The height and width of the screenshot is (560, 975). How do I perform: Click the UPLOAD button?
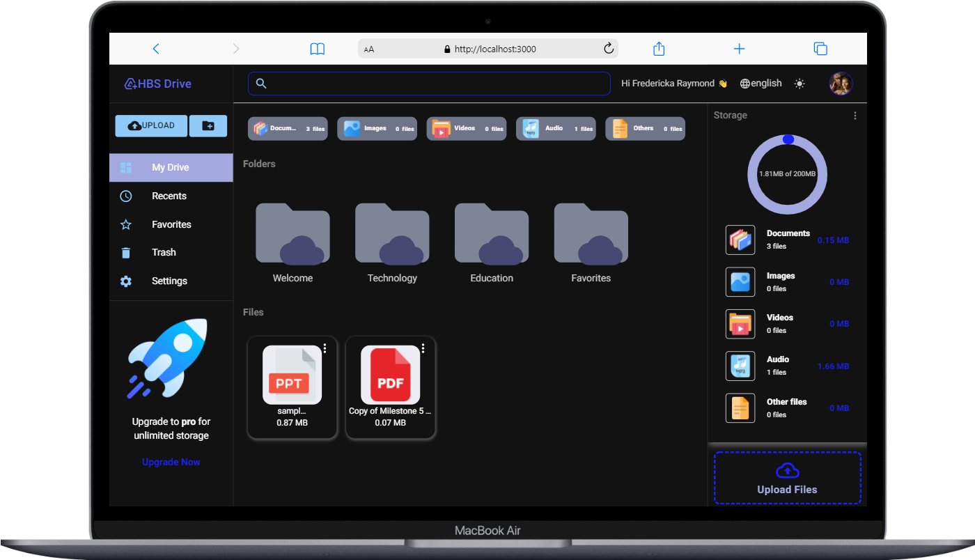click(151, 125)
